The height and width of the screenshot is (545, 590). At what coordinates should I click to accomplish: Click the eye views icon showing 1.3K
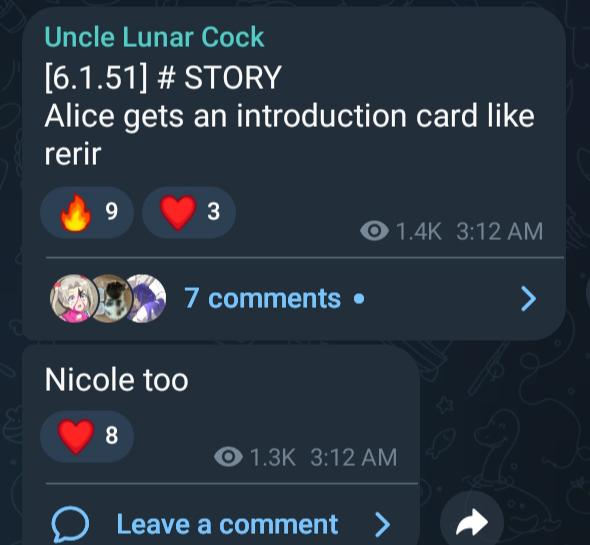[228, 457]
